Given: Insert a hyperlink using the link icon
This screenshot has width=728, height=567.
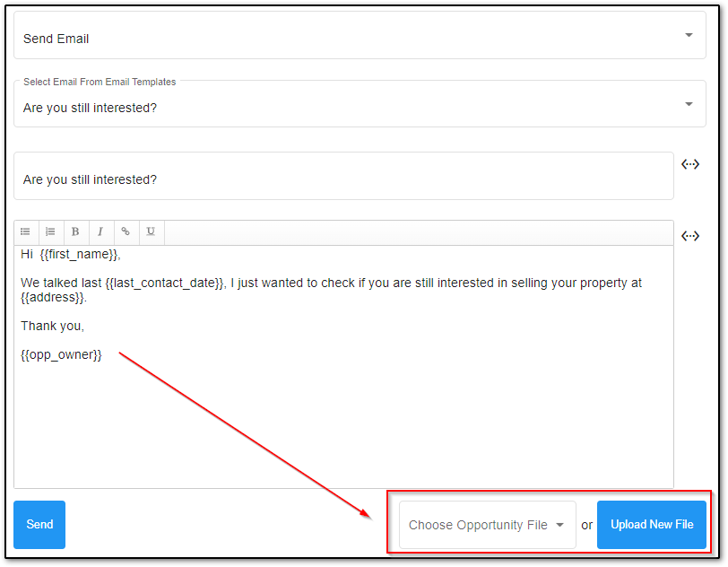Looking at the screenshot, I should [126, 231].
